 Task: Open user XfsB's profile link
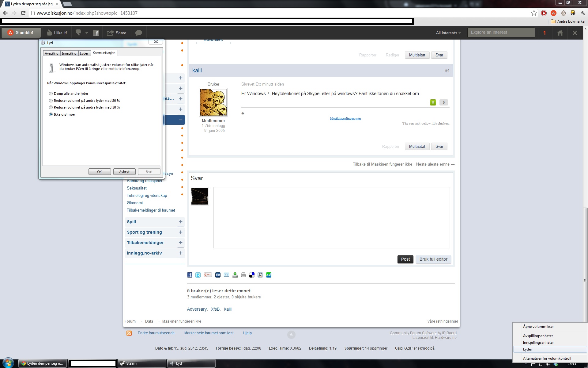215,309
